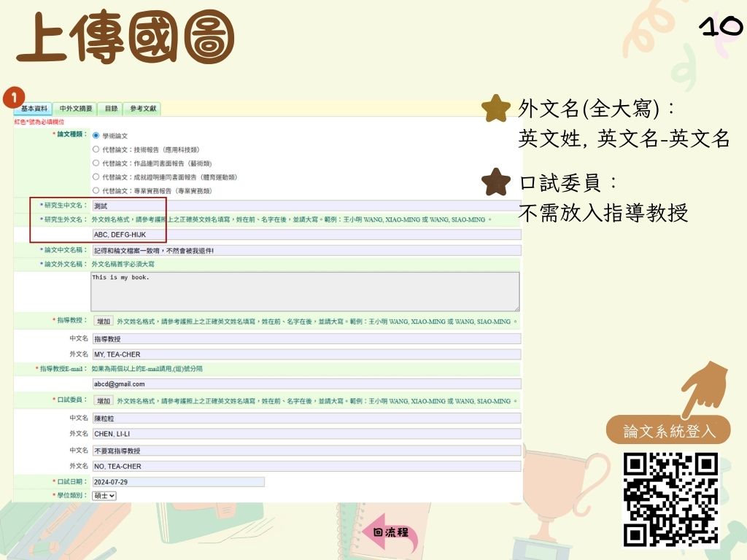
Task: Click the 增加 button next to 指導教授
Action: [102, 319]
